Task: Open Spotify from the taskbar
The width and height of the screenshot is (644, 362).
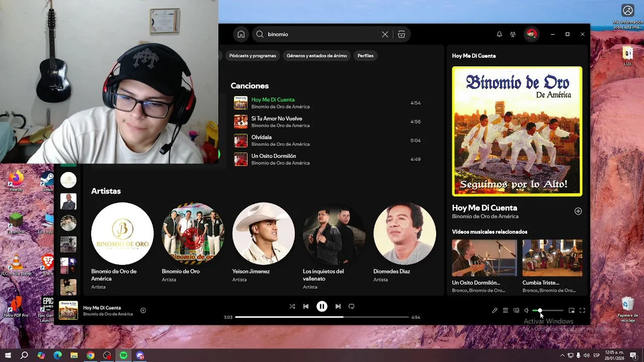Action: (123, 355)
